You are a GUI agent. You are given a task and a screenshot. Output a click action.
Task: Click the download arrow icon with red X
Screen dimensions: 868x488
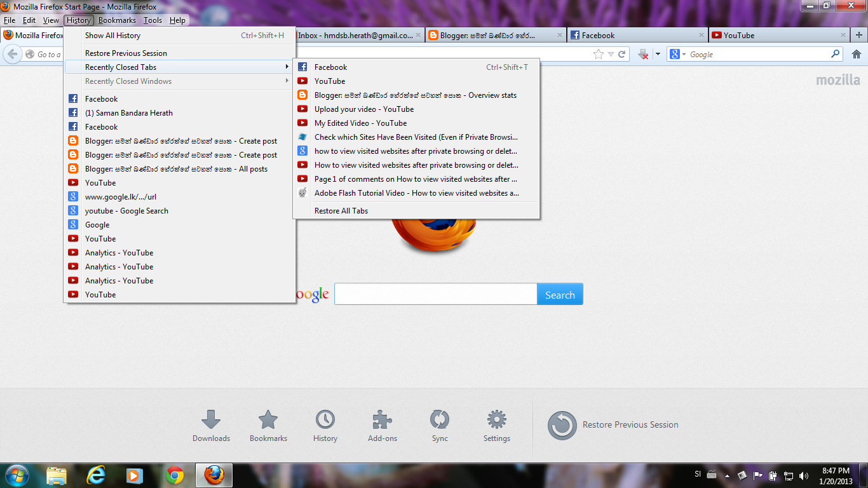click(643, 55)
